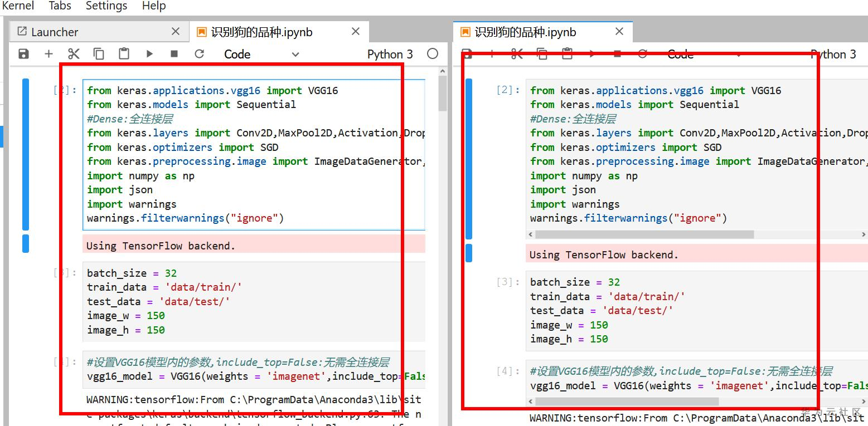Click 'batch_size = 32' in the left notebook

(x=132, y=273)
